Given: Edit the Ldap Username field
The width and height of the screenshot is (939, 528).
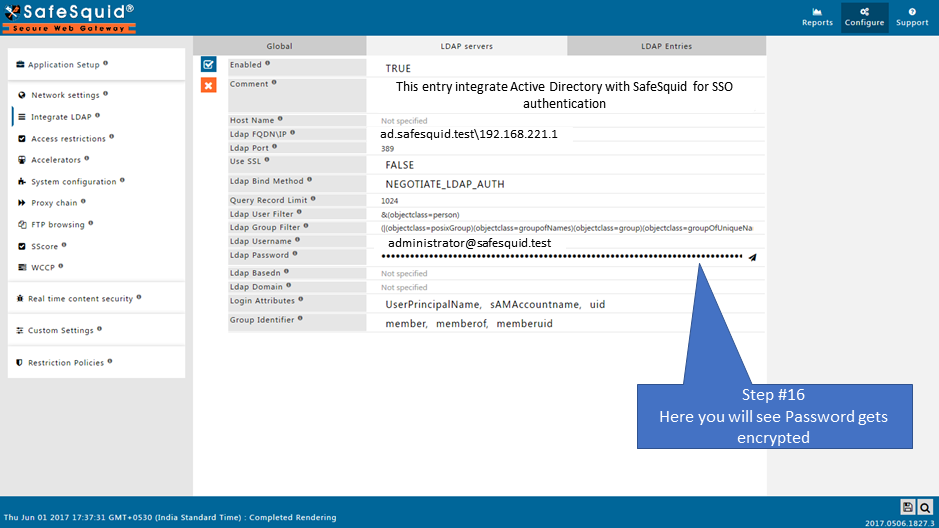Looking at the screenshot, I should point(566,242).
